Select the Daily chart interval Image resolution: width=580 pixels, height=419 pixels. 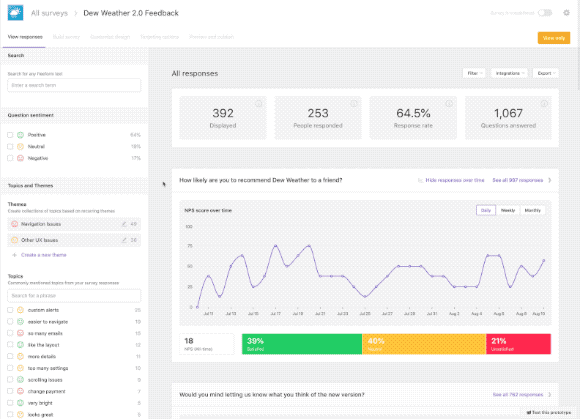pos(486,210)
